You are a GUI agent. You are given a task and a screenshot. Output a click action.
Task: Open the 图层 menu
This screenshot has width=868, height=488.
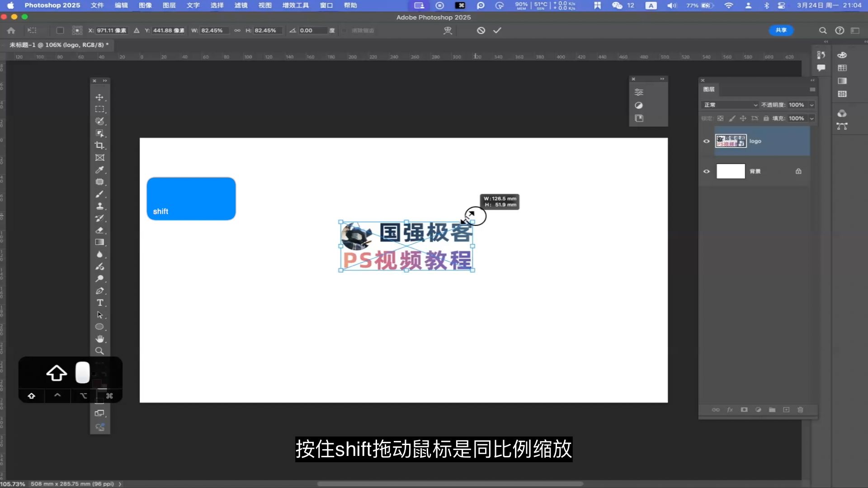pos(169,5)
